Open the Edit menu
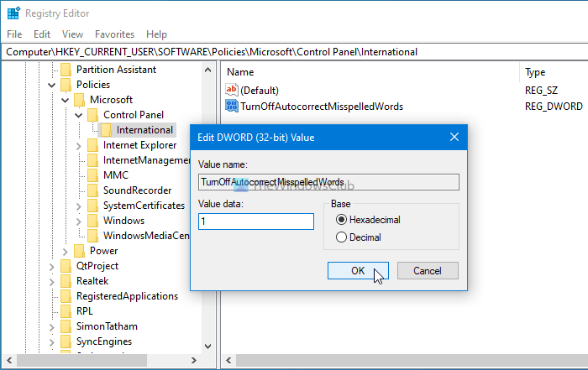Screen dimensions: 588x370 pyautogui.click(x=42, y=34)
